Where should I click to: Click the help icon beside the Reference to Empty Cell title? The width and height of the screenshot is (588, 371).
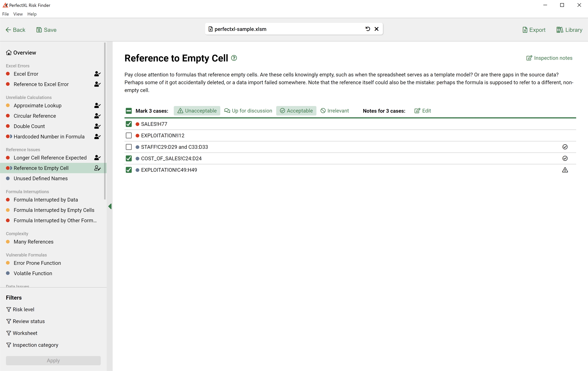[x=234, y=58]
